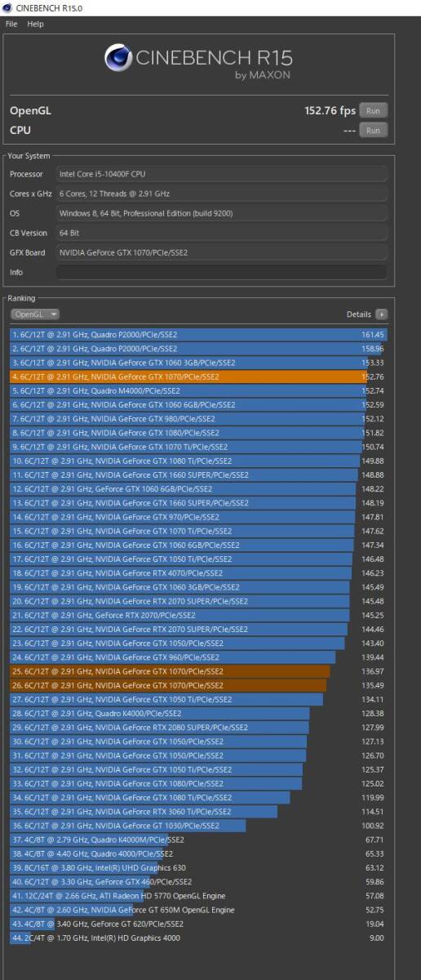Select ranking row 11 GTX 1660 SUPER
This screenshot has width=421, height=980.
pyautogui.click(x=198, y=474)
